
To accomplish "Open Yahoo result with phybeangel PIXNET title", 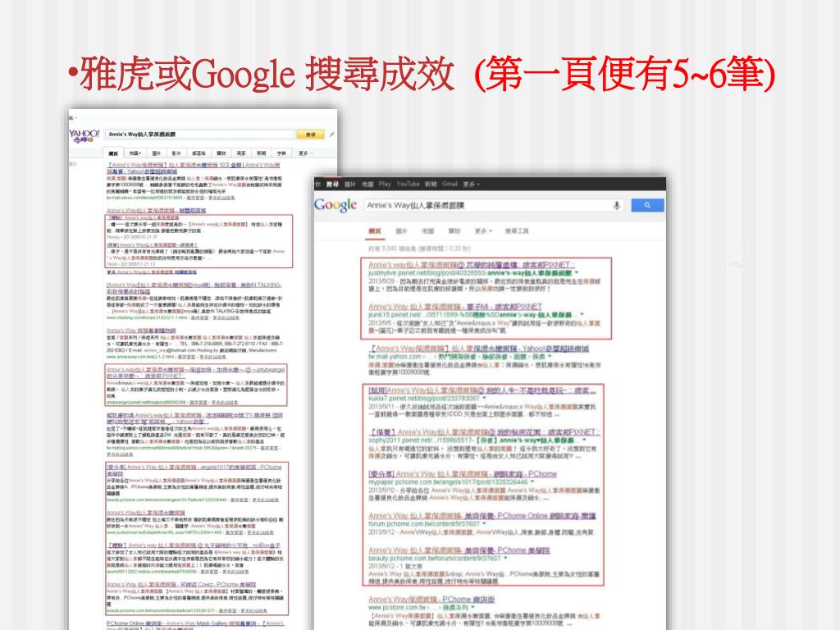I will tap(195, 372).
